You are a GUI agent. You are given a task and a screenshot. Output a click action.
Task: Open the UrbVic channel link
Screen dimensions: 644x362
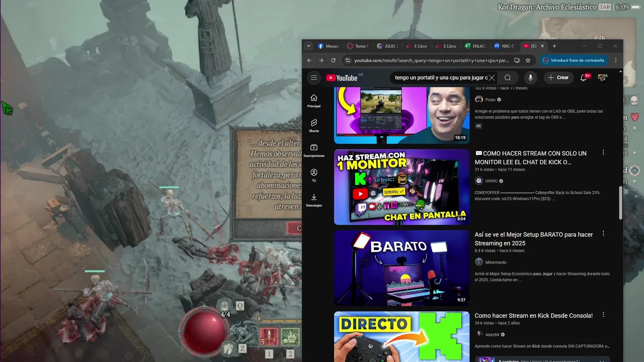[492, 181]
